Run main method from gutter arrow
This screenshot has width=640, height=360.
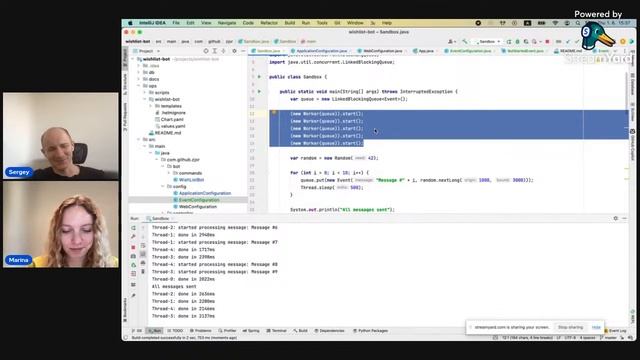259,91
